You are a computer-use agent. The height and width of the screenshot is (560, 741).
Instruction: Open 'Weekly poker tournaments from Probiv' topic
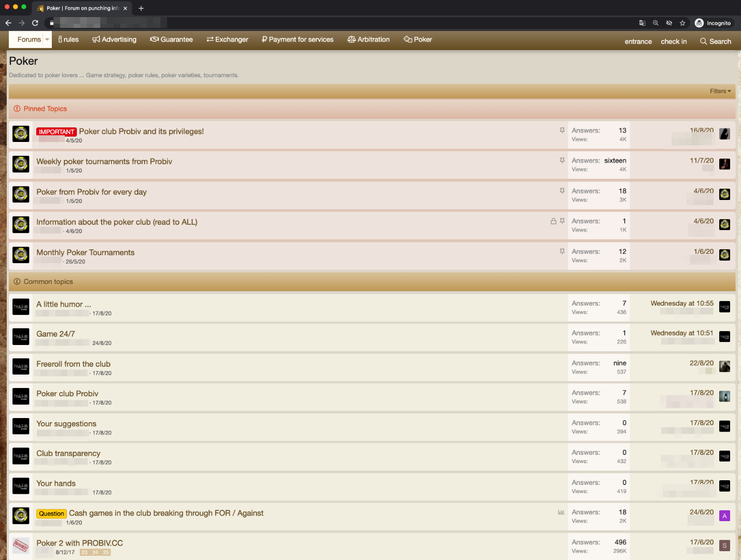click(104, 162)
